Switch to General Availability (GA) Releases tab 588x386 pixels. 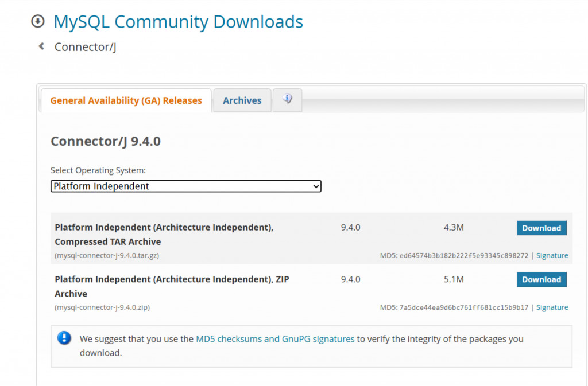pyautogui.click(x=126, y=100)
